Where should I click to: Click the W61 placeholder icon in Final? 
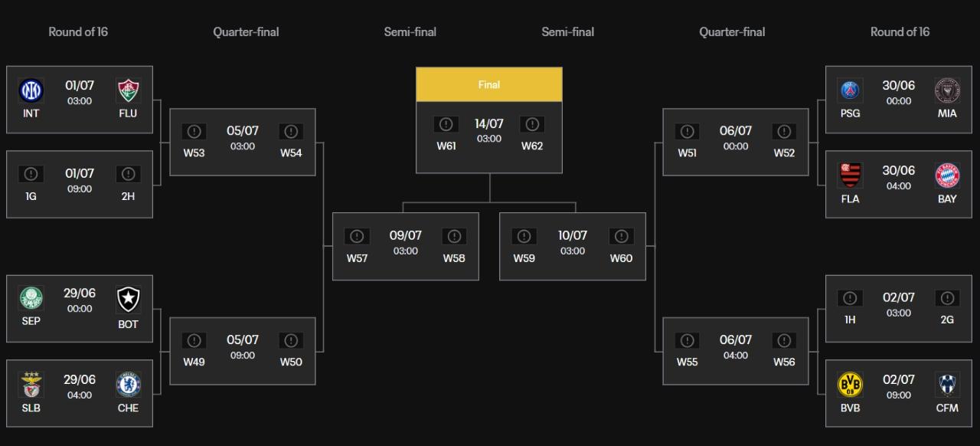(446, 124)
